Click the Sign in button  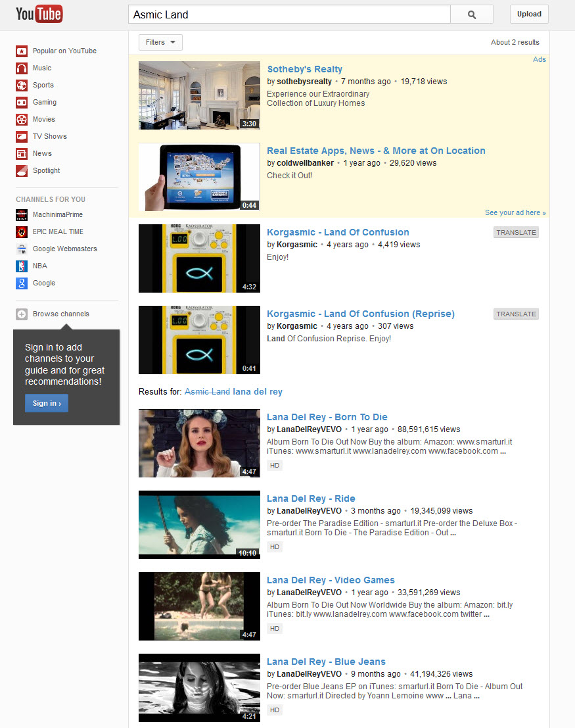tap(47, 404)
